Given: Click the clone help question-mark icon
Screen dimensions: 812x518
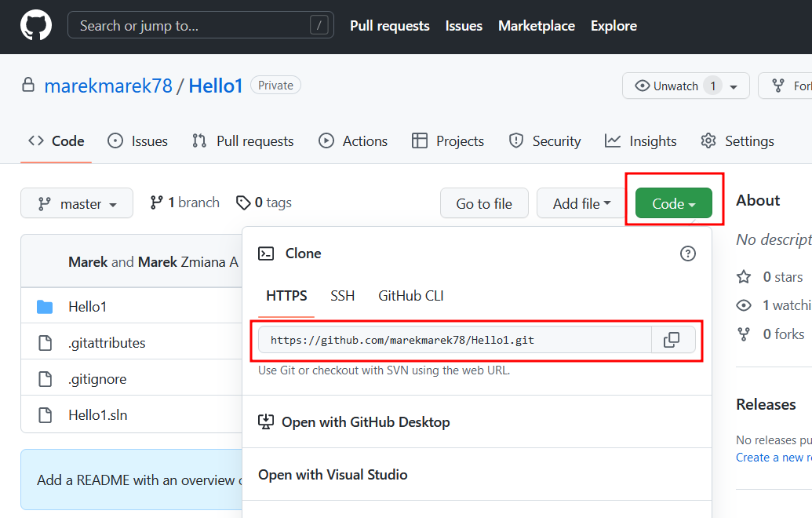Looking at the screenshot, I should 687,253.
